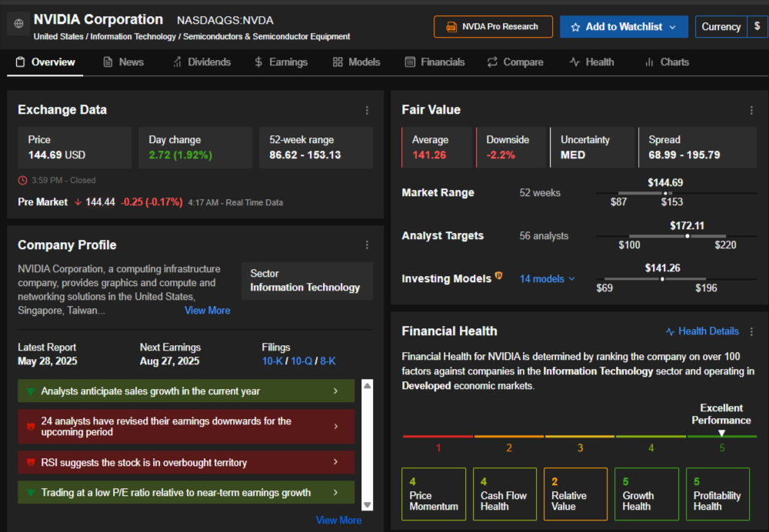Expand the Add to Watchlist dropdown arrow
Screen dimensions: 769x532
coord(673,27)
